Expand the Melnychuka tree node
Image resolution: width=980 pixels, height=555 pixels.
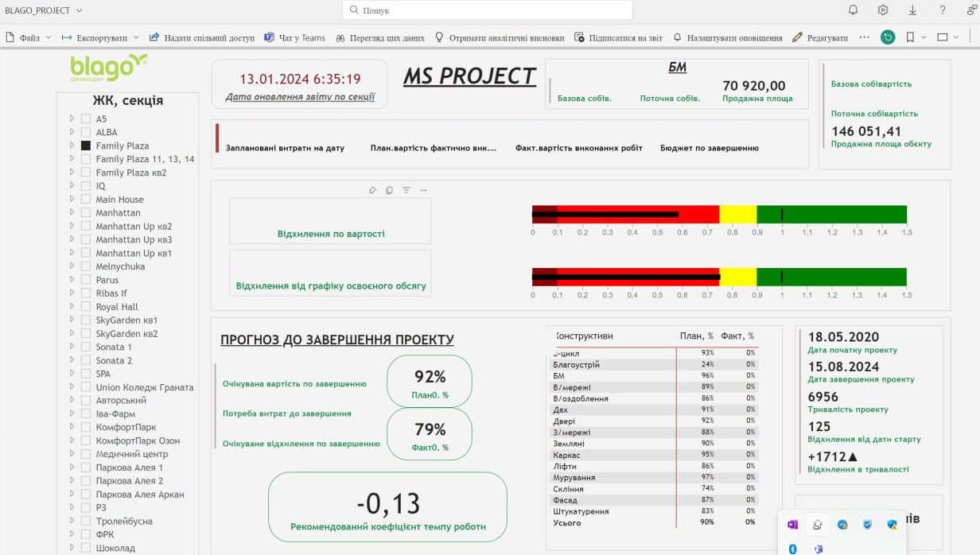[x=72, y=266]
